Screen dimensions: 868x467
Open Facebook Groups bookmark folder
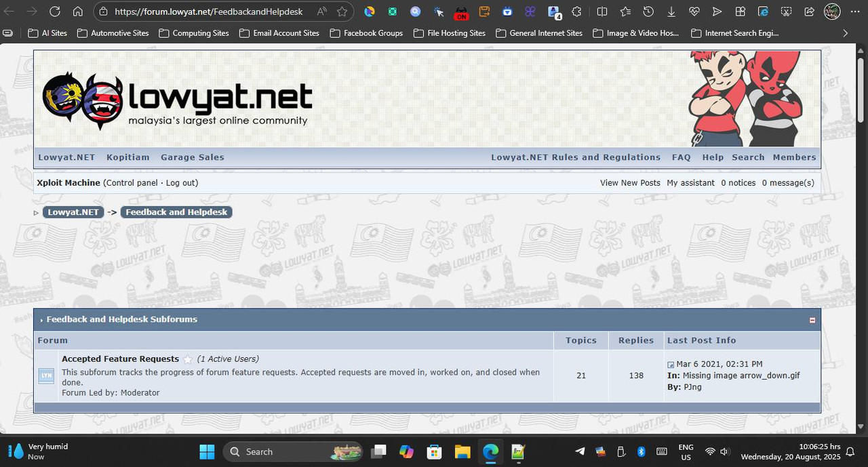tap(366, 33)
